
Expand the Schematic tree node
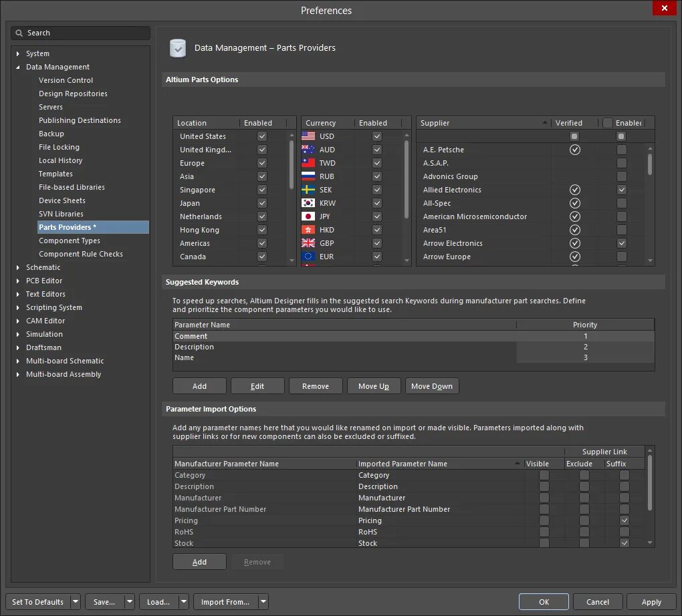(x=17, y=267)
